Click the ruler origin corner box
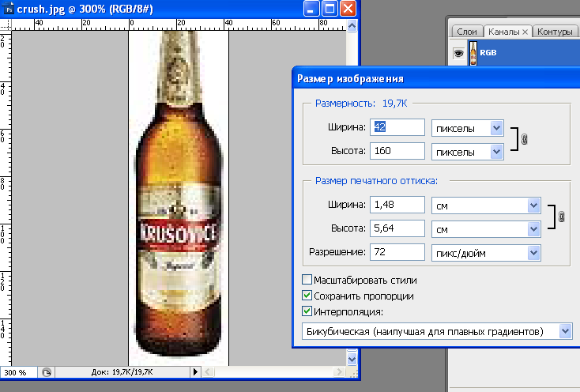This screenshot has width=580, height=392. (6, 24)
